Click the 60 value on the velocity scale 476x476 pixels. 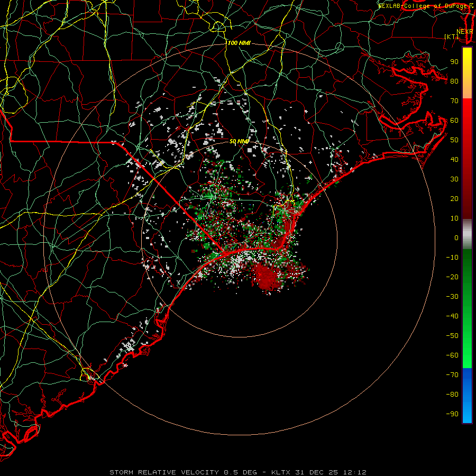[x=454, y=121]
